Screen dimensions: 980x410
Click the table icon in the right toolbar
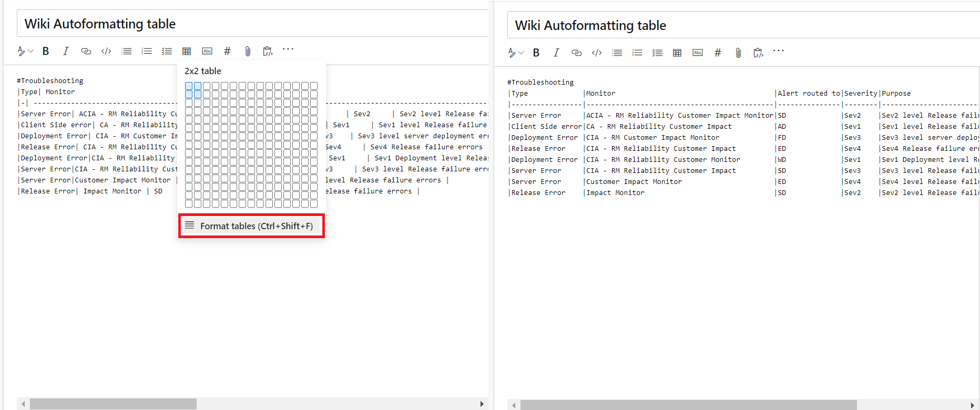677,53
